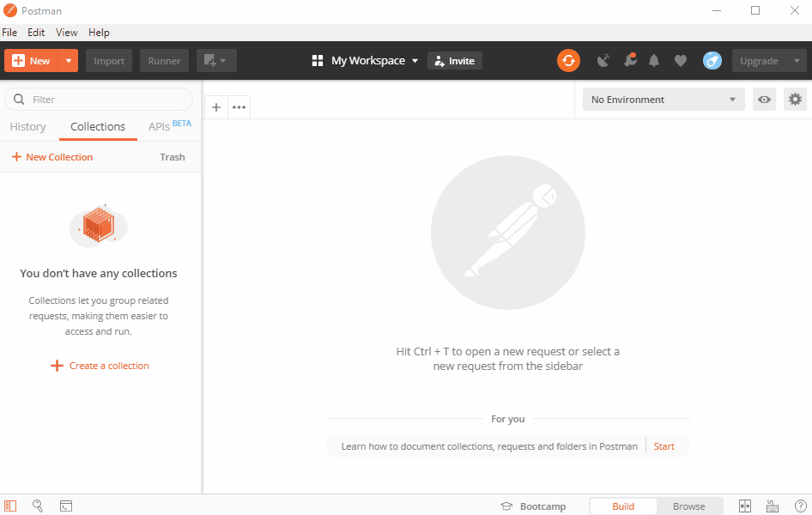Viewport: 812px width, 515px height.
Task: Open keyboard shortcuts icon
Action: coord(773,506)
